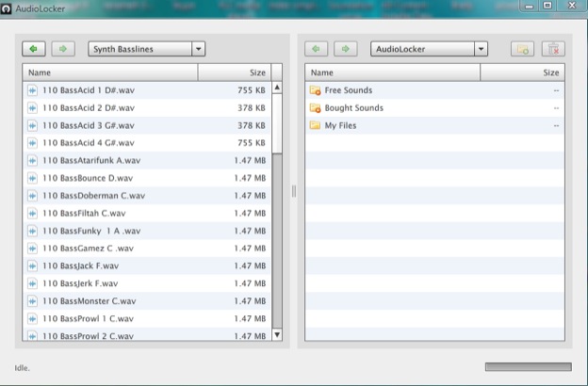Click the transfer progress bar
The height and width of the screenshot is (386, 588).
point(529,366)
